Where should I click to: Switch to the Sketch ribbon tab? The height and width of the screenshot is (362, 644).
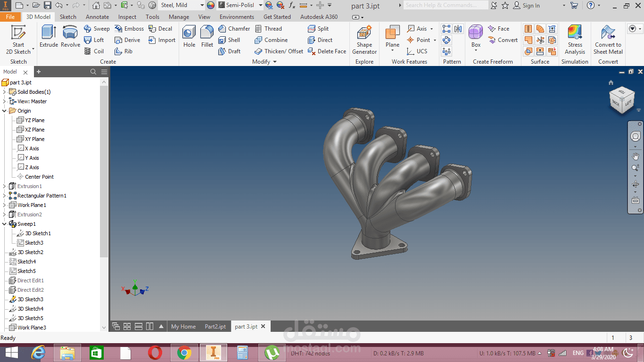click(68, 16)
